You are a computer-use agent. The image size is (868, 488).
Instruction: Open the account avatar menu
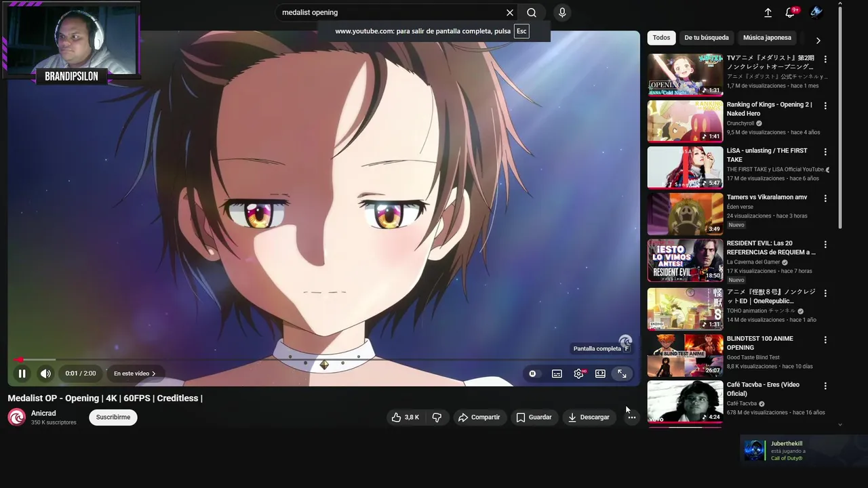pyautogui.click(x=816, y=12)
